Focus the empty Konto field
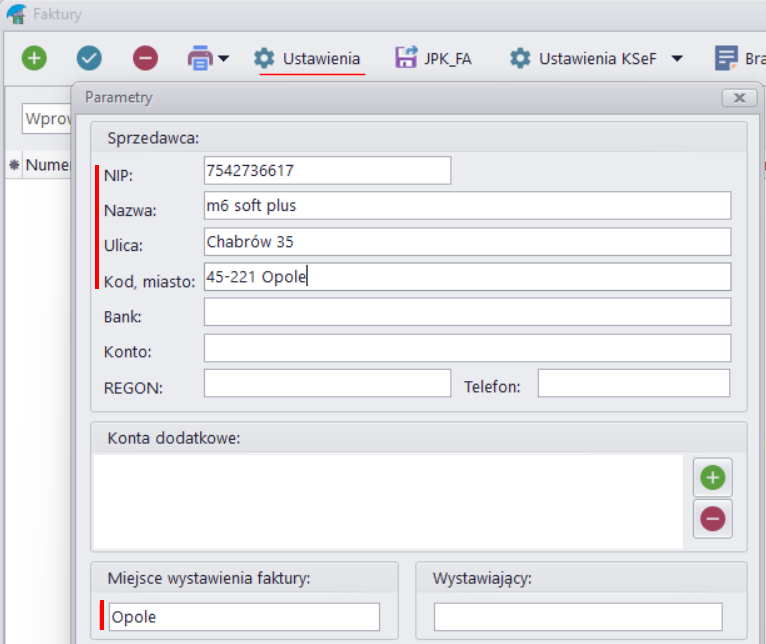This screenshot has height=644, width=766. click(467, 348)
